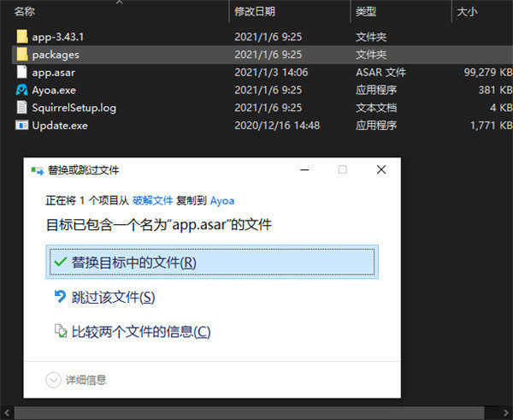Sort by 类型 column header
513x420 pixels.
pos(366,12)
